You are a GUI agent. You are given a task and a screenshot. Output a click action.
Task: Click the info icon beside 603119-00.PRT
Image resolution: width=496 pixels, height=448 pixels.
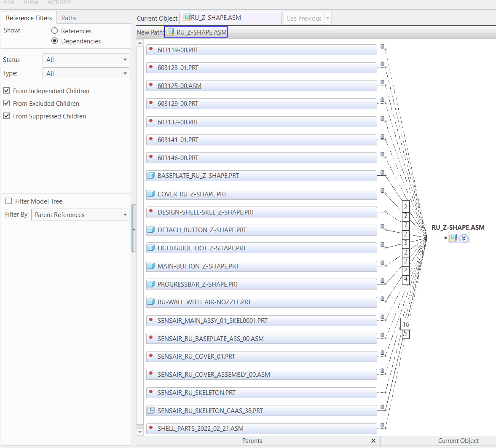pyautogui.click(x=382, y=46)
